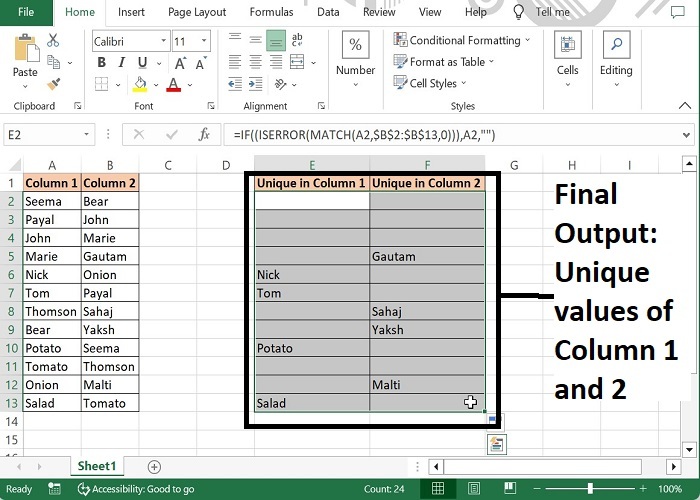Switch to Insert tab
Image resolution: width=700 pixels, height=500 pixels.
131,12
